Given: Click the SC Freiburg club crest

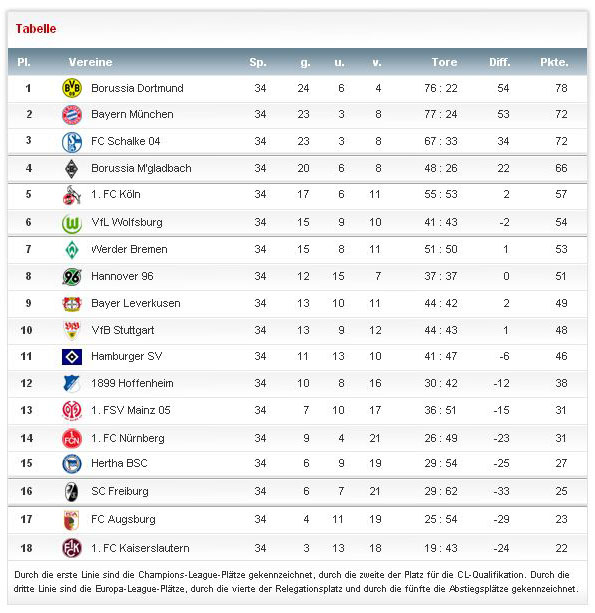Looking at the screenshot, I should point(72,491).
